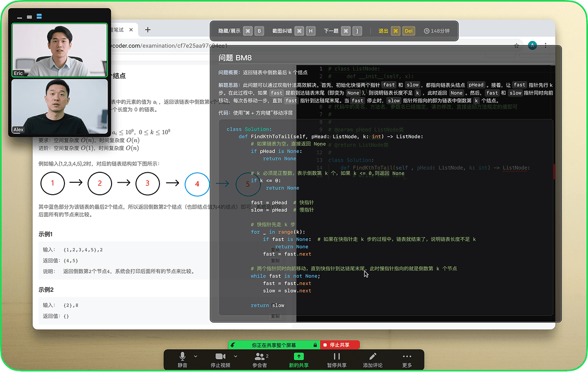Switch video panel to stacked thumbnail view

pos(39,16)
